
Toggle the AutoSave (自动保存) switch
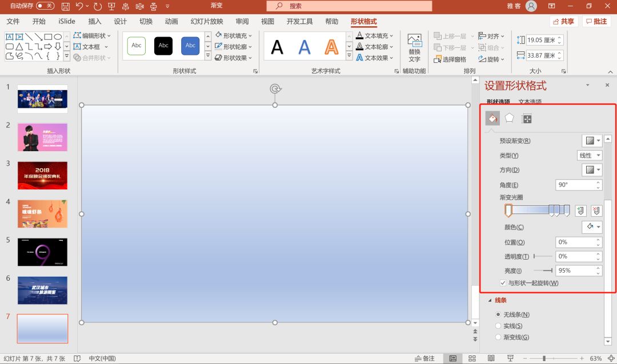click(45, 6)
